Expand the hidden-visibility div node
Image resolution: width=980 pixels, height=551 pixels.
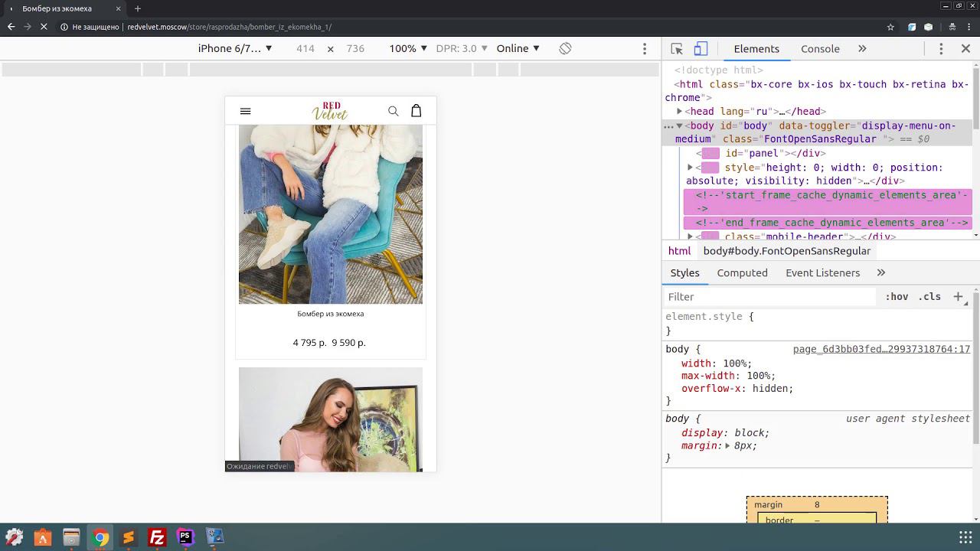(690, 167)
